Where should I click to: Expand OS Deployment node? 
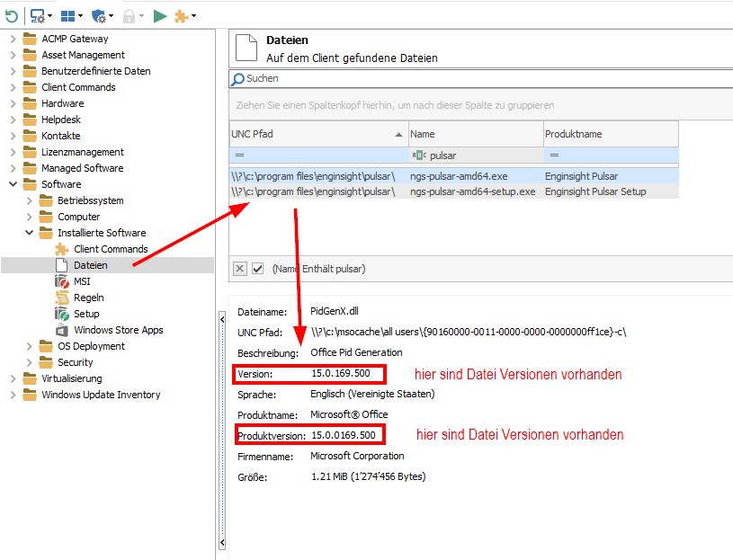coord(30,347)
